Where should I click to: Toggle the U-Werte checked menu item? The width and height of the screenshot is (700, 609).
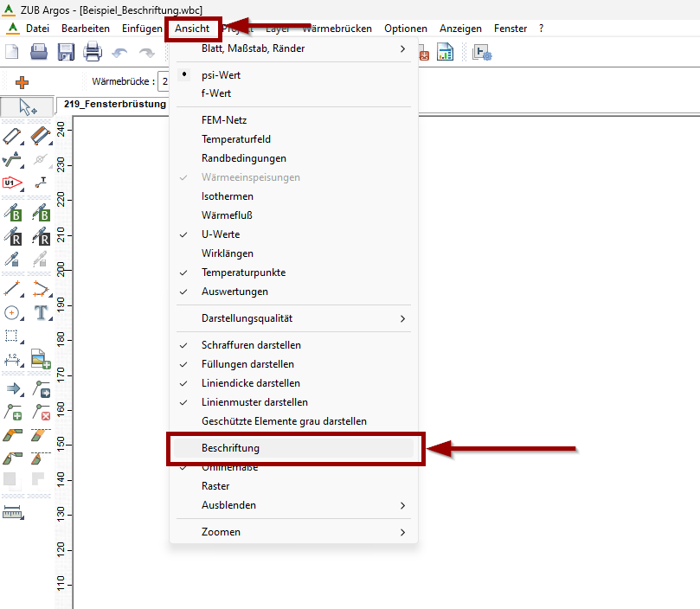coord(221,234)
